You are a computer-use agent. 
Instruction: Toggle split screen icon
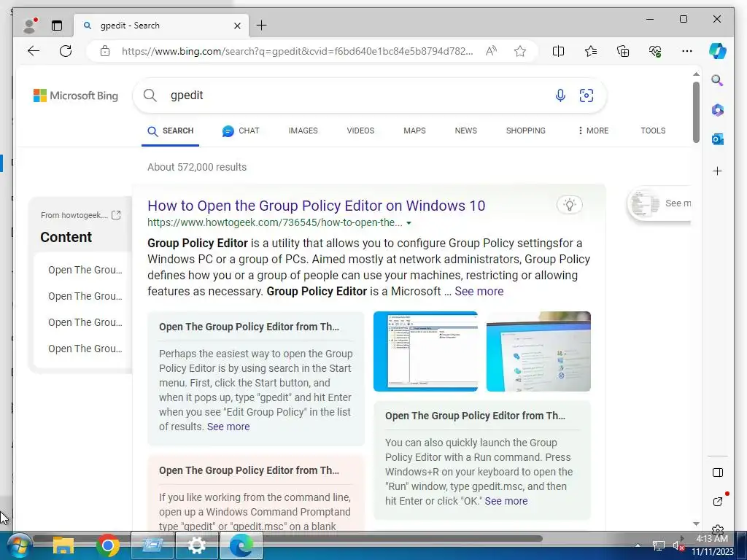[558, 51]
